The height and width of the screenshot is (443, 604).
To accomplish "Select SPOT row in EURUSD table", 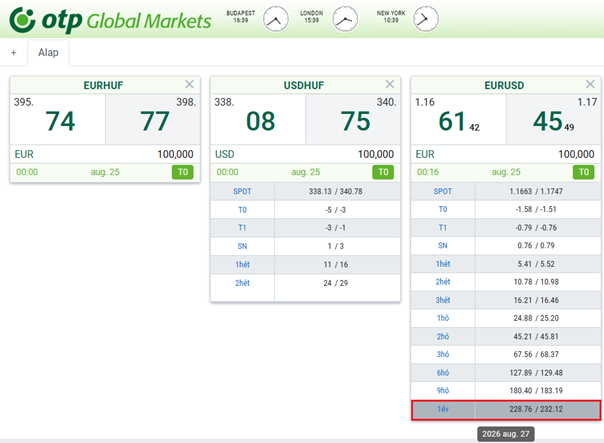I will click(506, 191).
